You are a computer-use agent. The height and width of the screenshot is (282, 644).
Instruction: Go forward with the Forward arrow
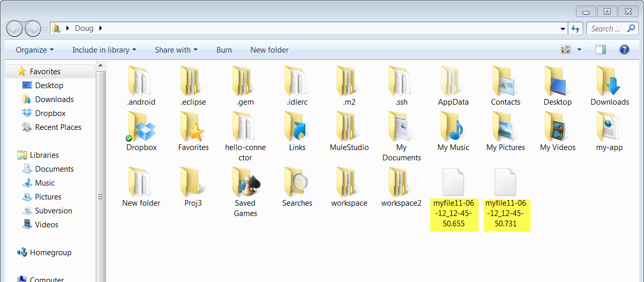pos(32,28)
